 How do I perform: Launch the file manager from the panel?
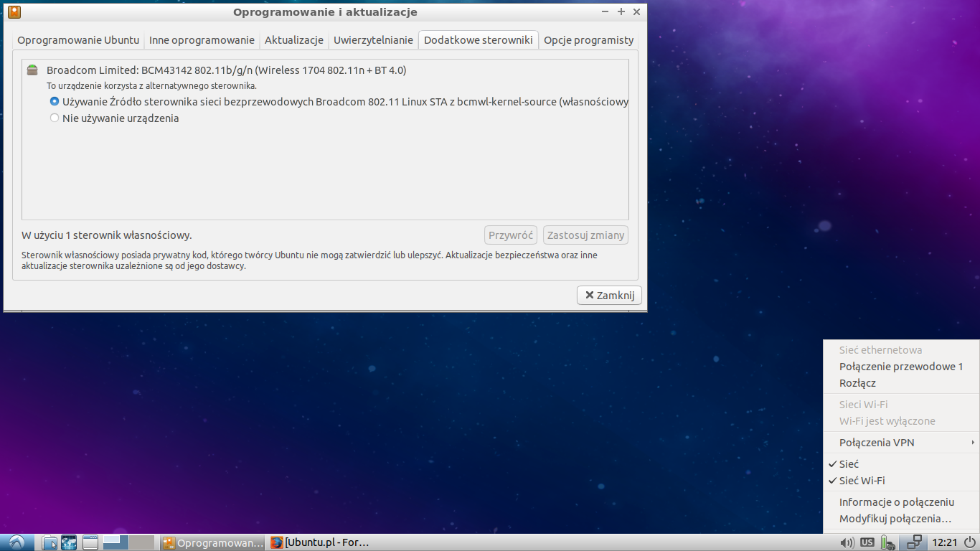tap(49, 542)
